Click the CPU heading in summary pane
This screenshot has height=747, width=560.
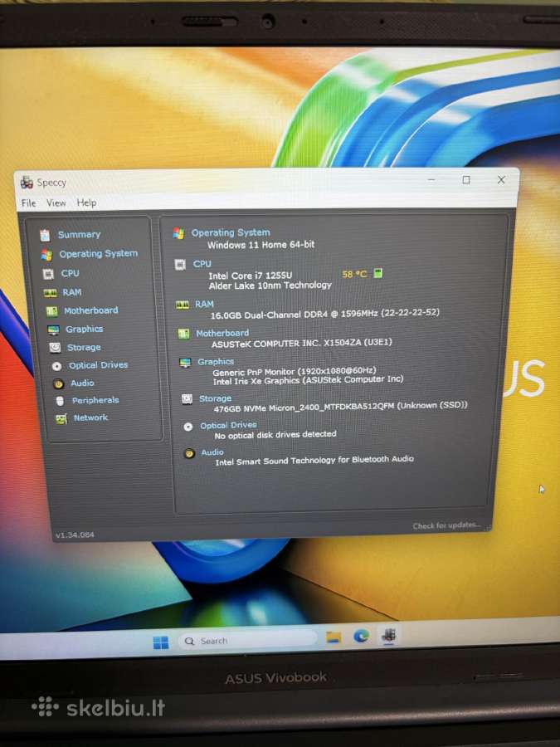tap(202, 263)
